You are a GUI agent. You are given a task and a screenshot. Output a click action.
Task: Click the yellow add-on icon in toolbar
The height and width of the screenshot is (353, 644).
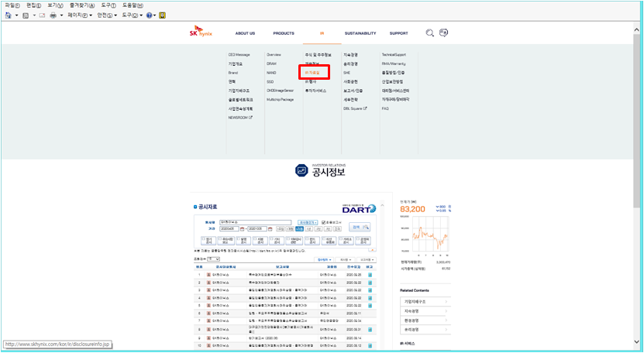tap(162, 15)
